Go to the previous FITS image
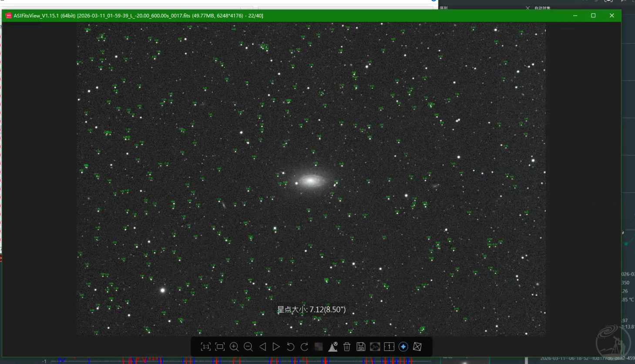Image resolution: width=635 pixels, height=364 pixels. click(x=262, y=347)
